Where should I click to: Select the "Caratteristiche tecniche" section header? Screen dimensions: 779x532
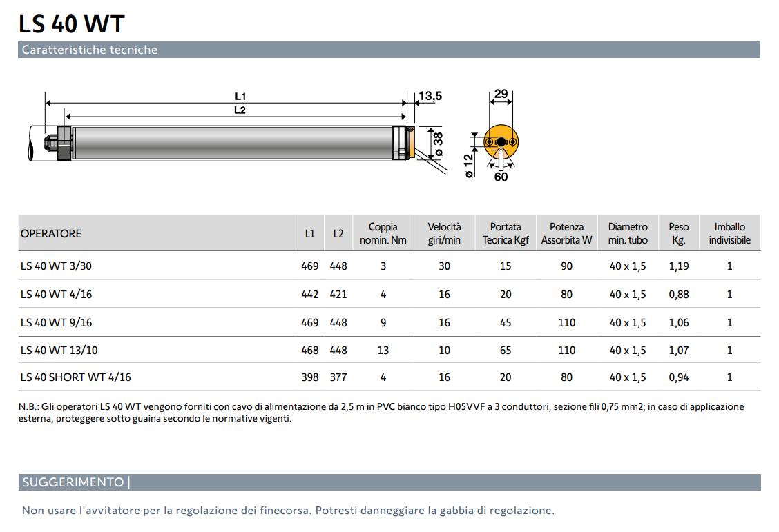(x=389, y=50)
